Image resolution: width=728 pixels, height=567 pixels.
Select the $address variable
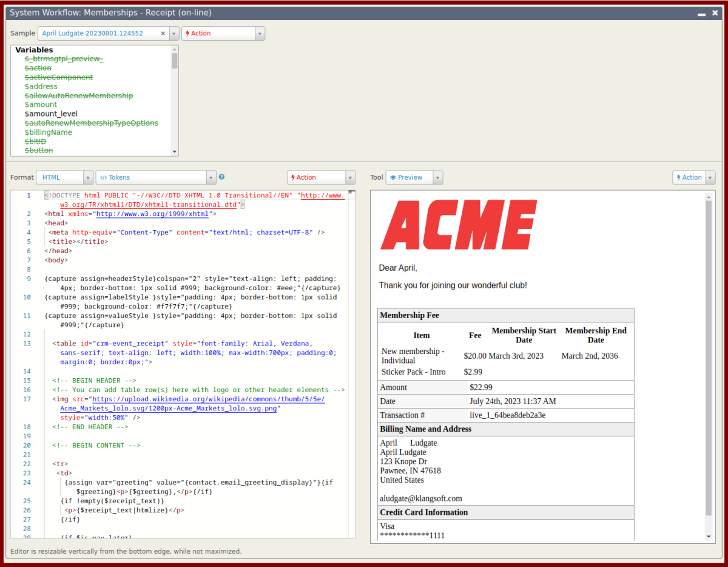point(41,86)
